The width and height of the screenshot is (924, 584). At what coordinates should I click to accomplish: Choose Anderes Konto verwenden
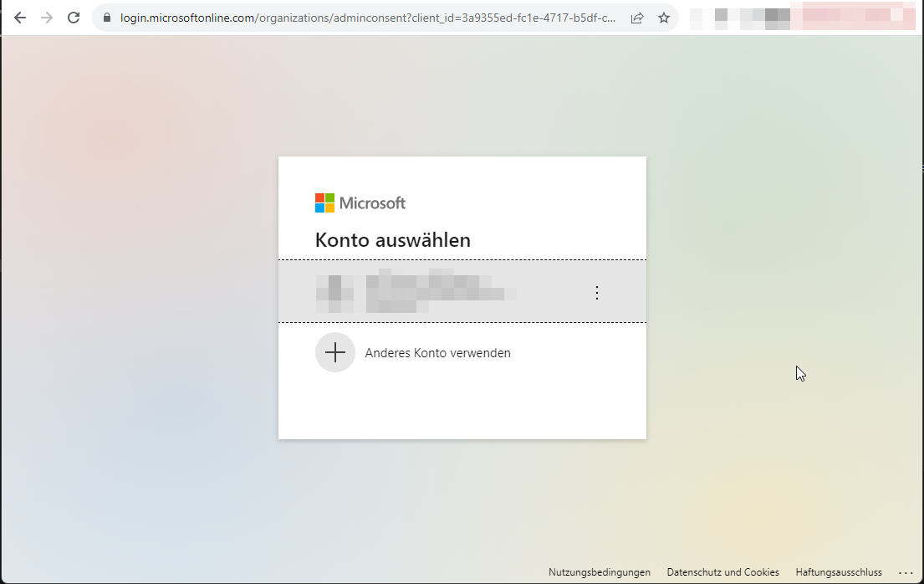[x=437, y=352]
